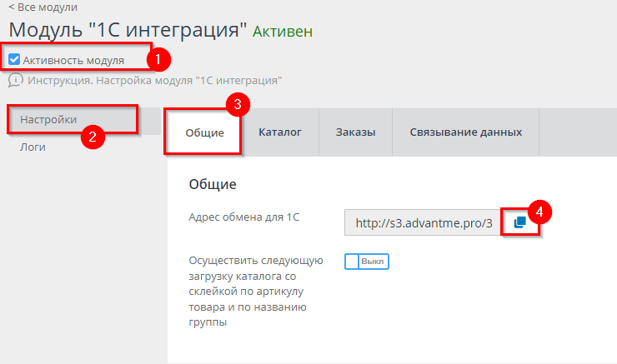Click the info icon beside Инструкция
The height and width of the screenshot is (364, 617).
click(x=16, y=81)
